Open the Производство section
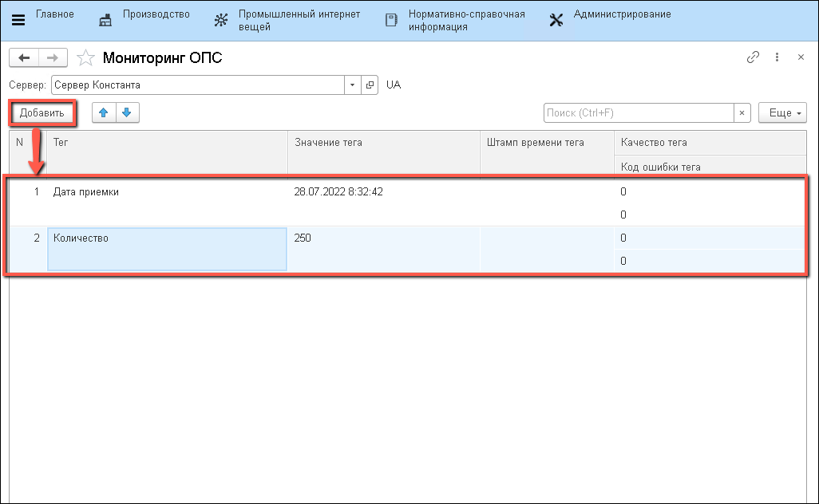Viewport: 819px width, 504px height. click(x=144, y=15)
